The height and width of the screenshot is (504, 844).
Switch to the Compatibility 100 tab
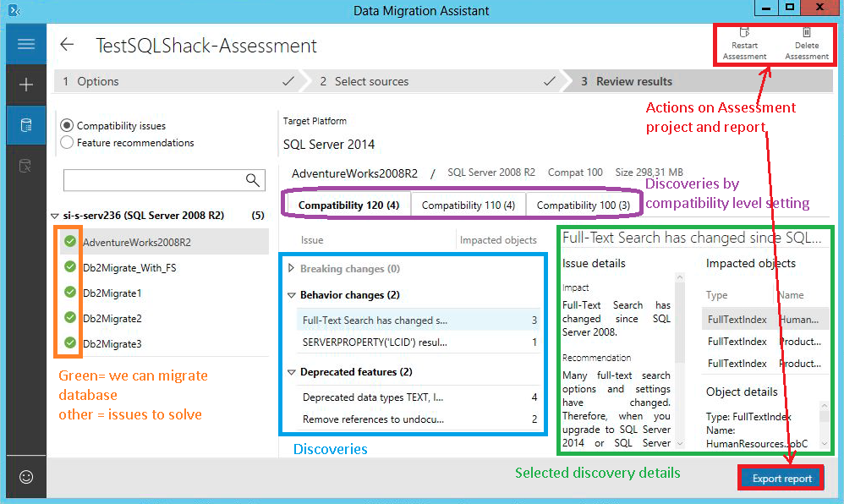click(x=583, y=205)
